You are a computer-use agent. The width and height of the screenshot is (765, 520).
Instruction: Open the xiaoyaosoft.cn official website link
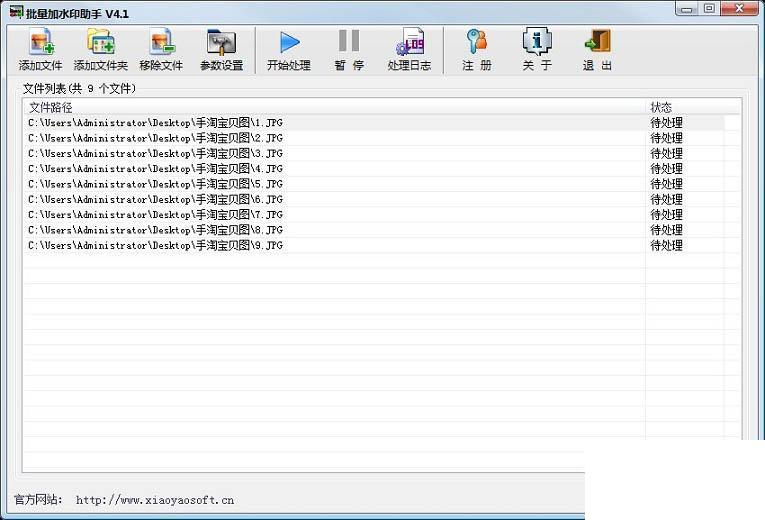coord(155,500)
